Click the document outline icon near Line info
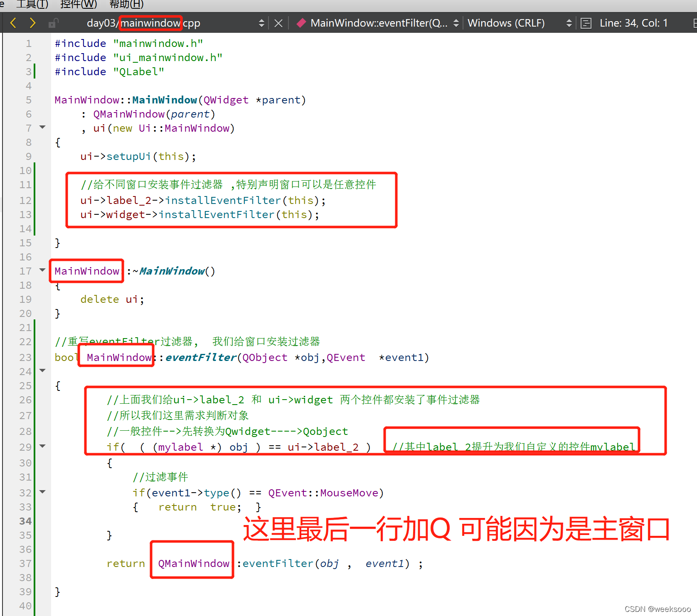This screenshot has height=616, width=697. (586, 23)
